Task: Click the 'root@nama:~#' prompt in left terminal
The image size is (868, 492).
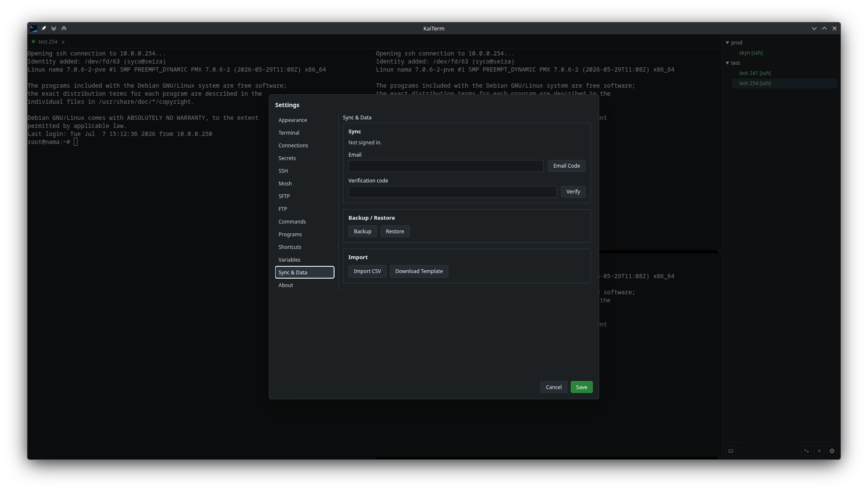Action: 49,142
